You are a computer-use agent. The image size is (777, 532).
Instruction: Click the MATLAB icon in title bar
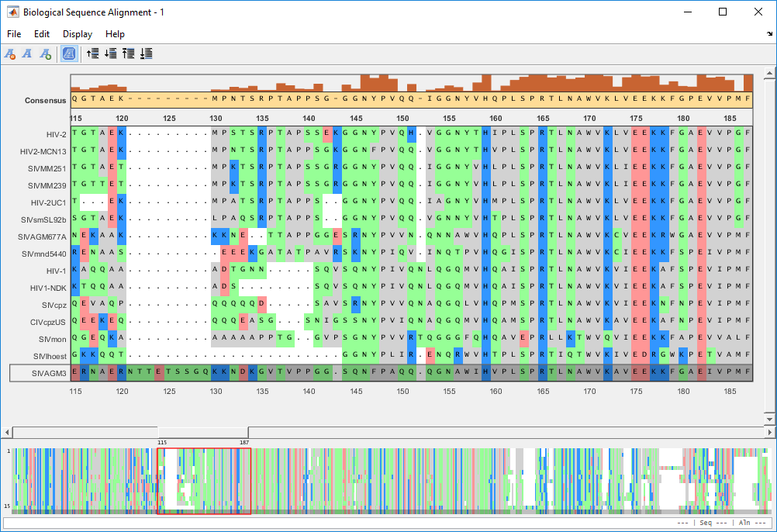tap(13, 12)
